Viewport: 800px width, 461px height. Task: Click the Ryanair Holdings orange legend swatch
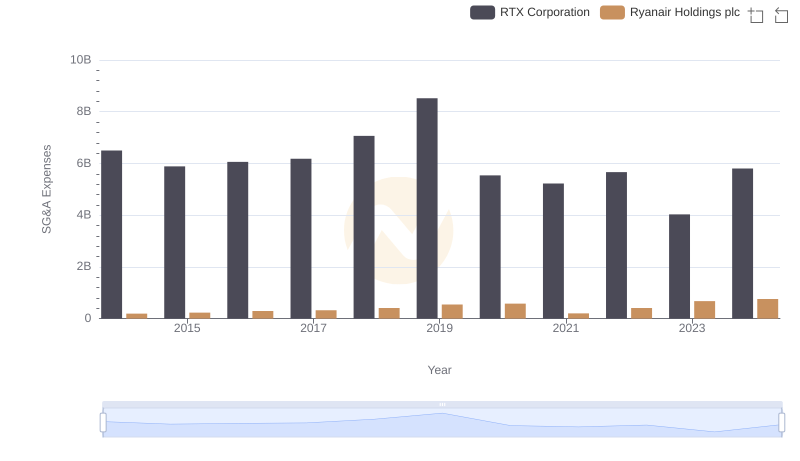(x=612, y=12)
